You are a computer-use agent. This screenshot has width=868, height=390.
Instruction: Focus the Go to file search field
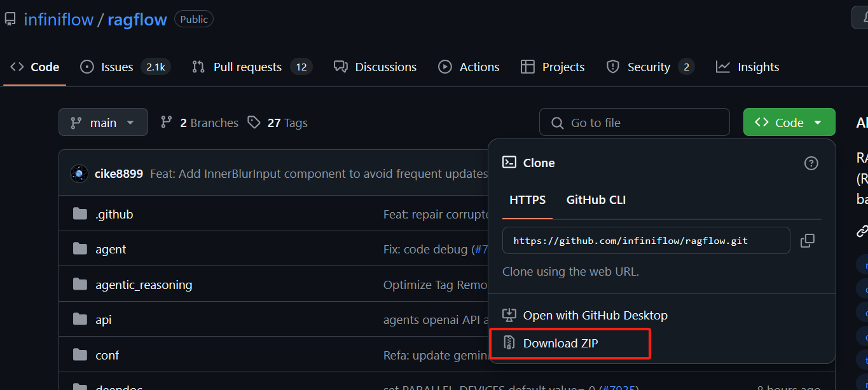(635, 122)
